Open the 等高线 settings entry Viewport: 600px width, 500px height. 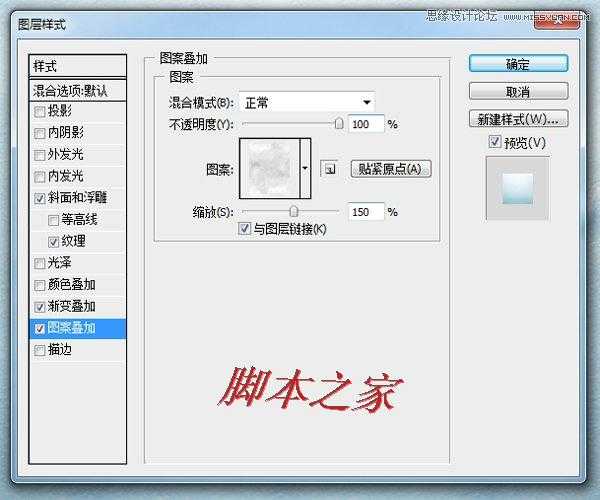coord(79,219)
